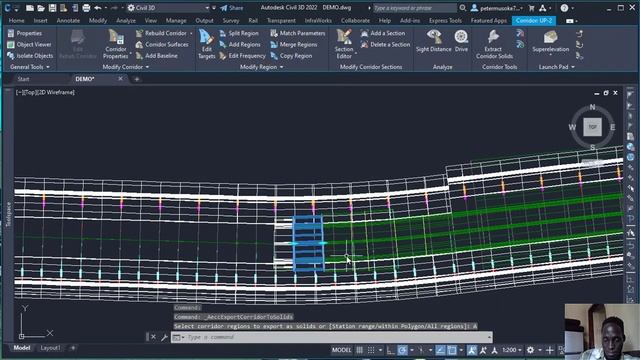
Task: Open the Rebuild Corridor dropdown arrow
Action: (x=191, y=33)
